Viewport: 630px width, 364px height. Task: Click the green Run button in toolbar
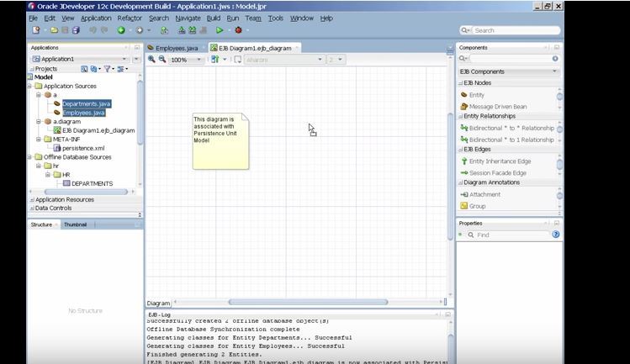pyautogui.click(x=220, y=30)
